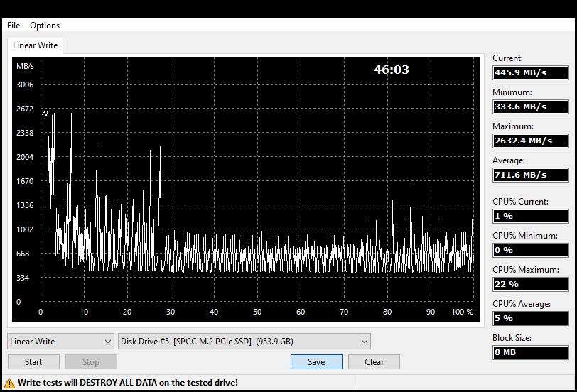Click the 50 label on the X axis
The width and height of the screenshot is (577, 392).
click(x=257, y=312)
